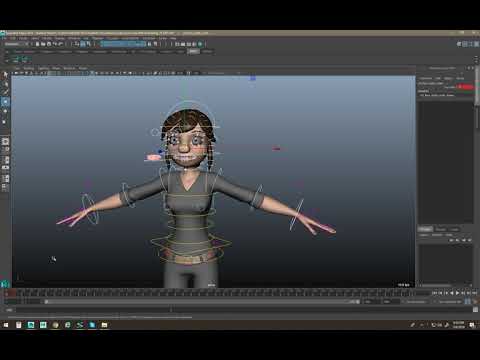This screenshot has height=360, width=480.
Task: Open the viewport Shading menu
Action: [x=29, y=68]
